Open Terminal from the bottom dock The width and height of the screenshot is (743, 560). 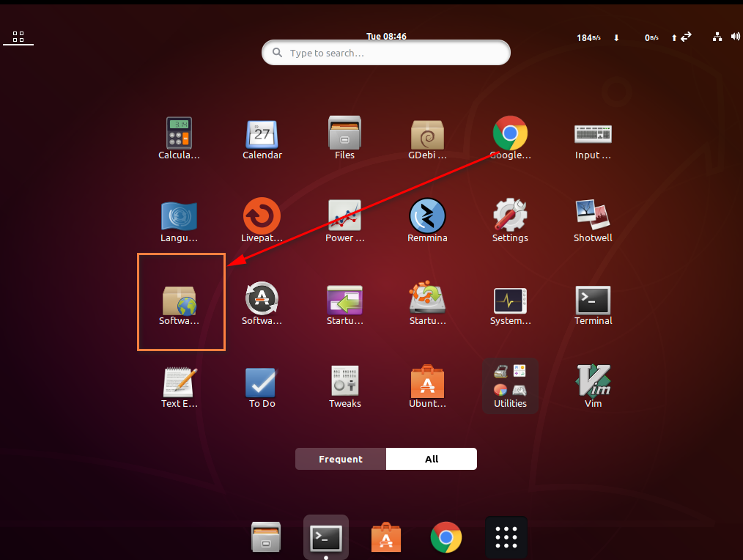tap(326, 538)
